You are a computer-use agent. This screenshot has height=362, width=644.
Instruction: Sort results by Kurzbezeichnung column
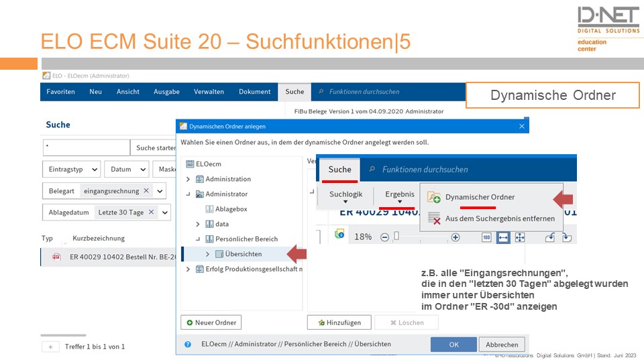coord(99,238)
